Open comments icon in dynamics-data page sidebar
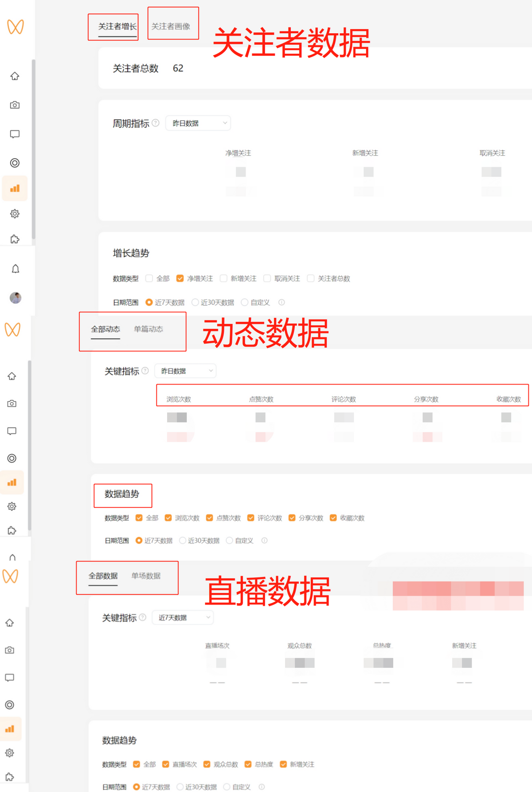Image resolution: width=532 pixels, height=792 pixels. point(12,431)
